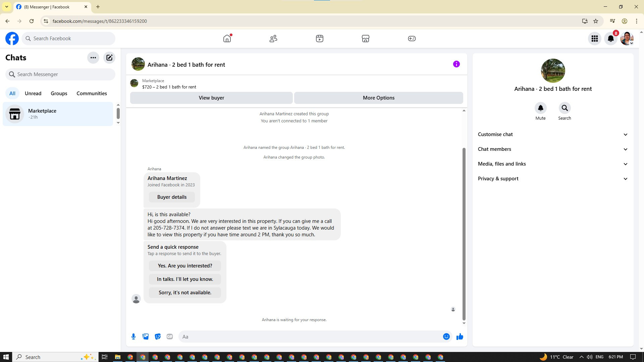Screen dimensions: 644x362
Task: Select the All chats tab
Action: click(12, 94)
